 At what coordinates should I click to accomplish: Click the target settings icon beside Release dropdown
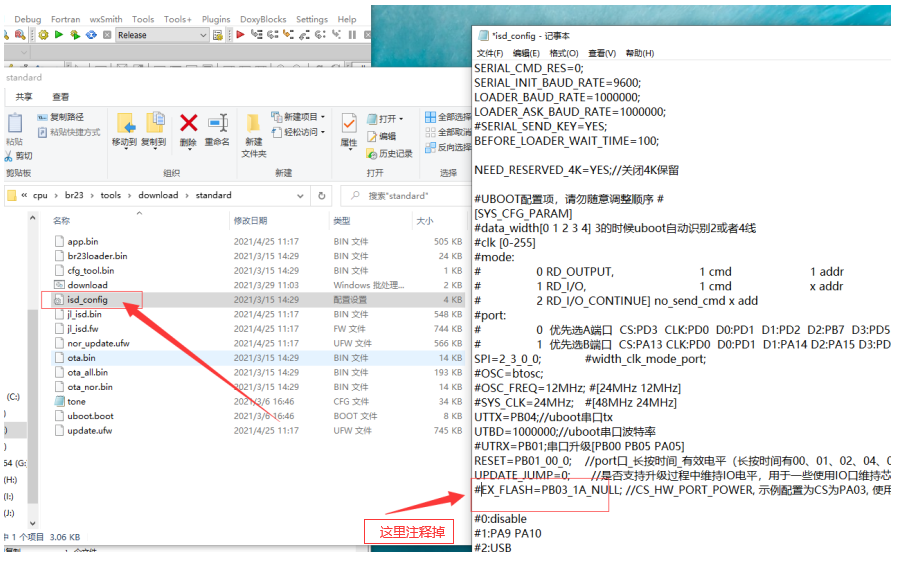(218, 35)
